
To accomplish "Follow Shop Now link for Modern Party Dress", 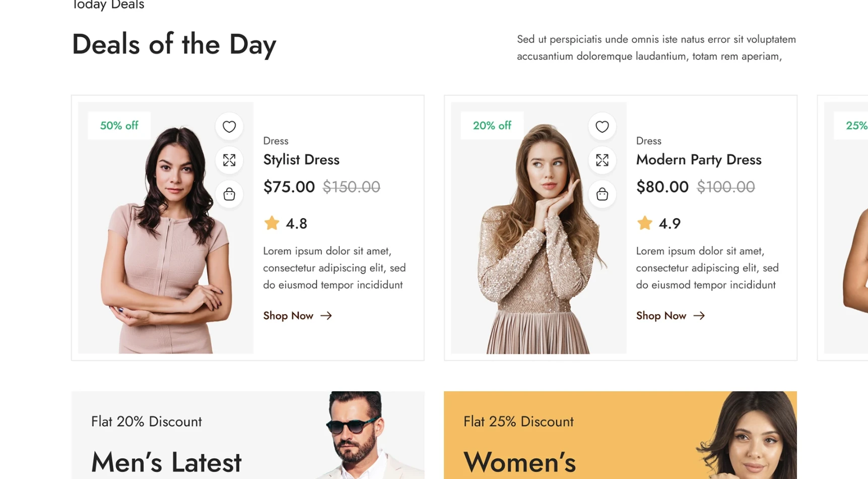I will [x=661, y=316].
